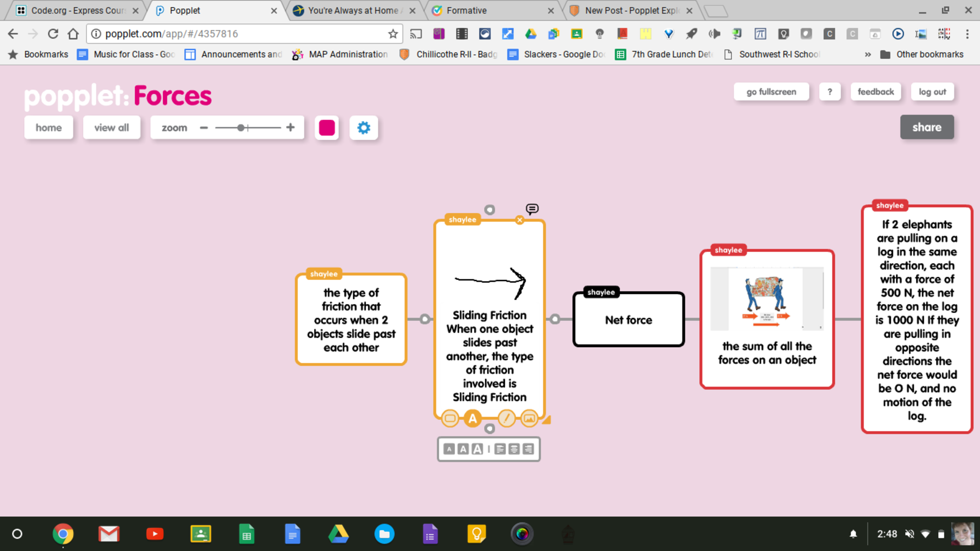Open the pink board color picker
The height and width of the screenshot is (551, 980).
[327, 128]
